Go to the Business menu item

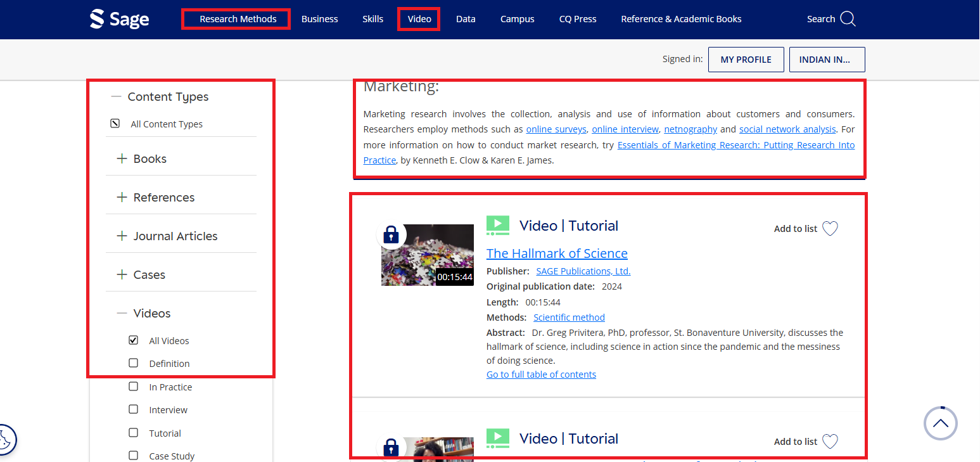(x=319, y=19)
